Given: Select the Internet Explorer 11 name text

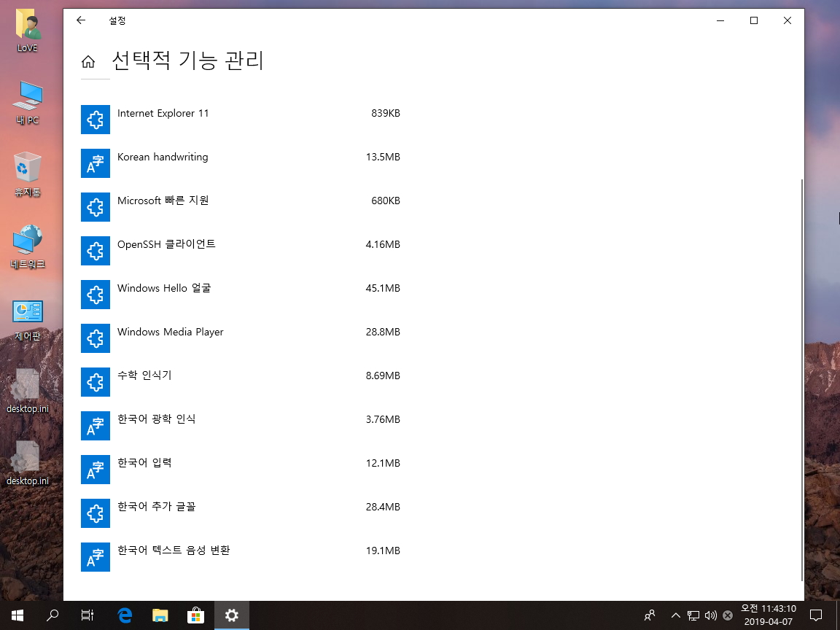Looking at the screenshot, I should tap(163, 113).
